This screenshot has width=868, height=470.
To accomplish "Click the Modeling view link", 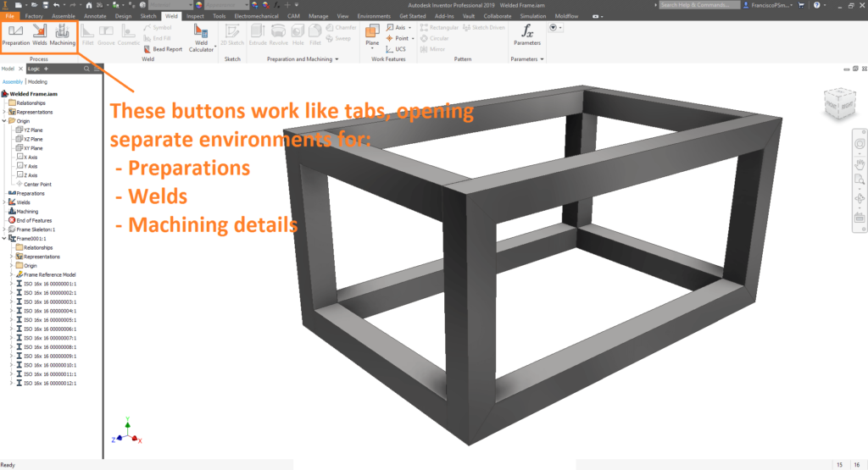I will coord(37,82).
